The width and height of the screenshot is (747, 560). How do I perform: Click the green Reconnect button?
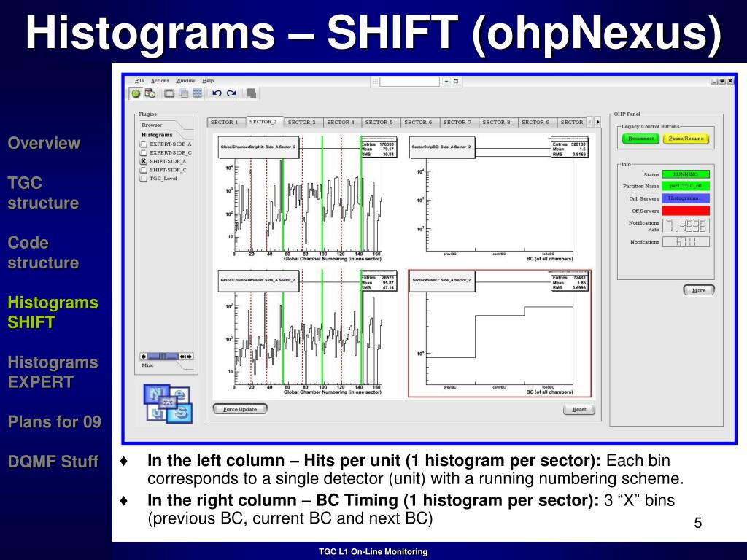[x=640, y=139]
